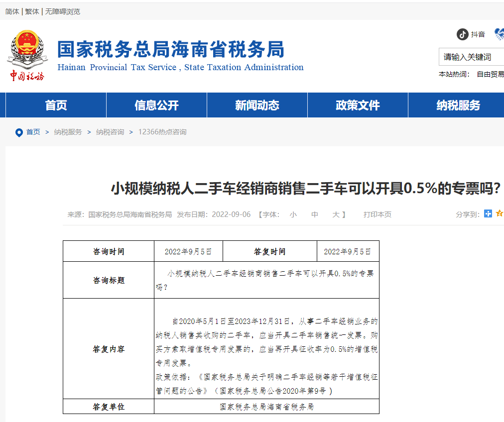Click the publish date 2022-09-06

231,214
